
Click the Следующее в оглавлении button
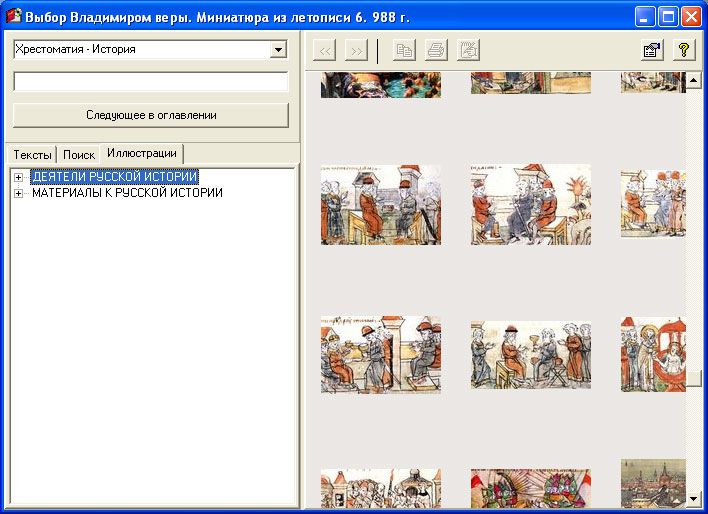[151, 115]
